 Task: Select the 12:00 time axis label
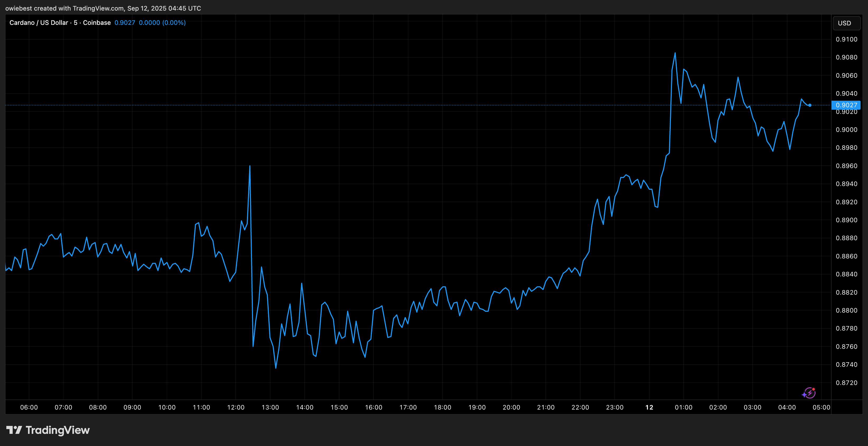[236, 407]
